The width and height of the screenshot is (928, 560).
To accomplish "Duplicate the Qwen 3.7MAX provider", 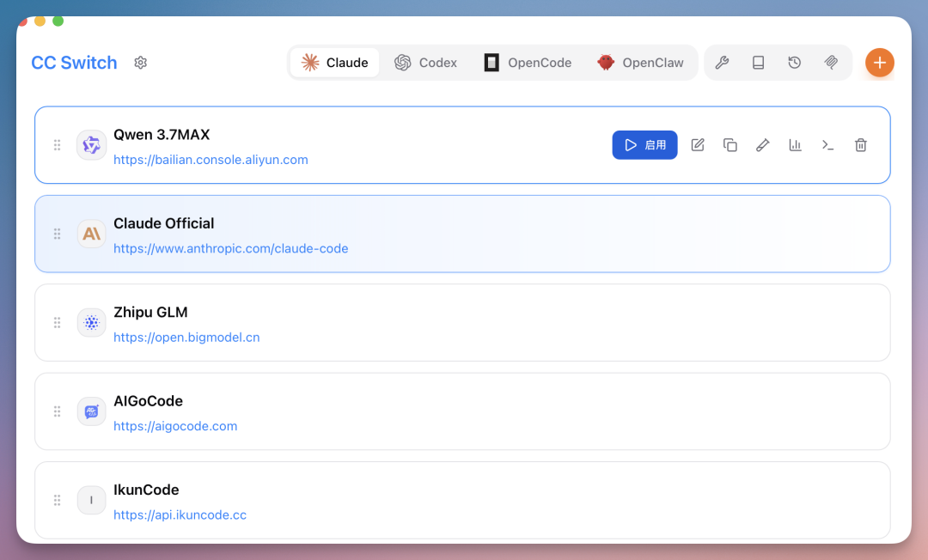I will [x=730, y=145].
